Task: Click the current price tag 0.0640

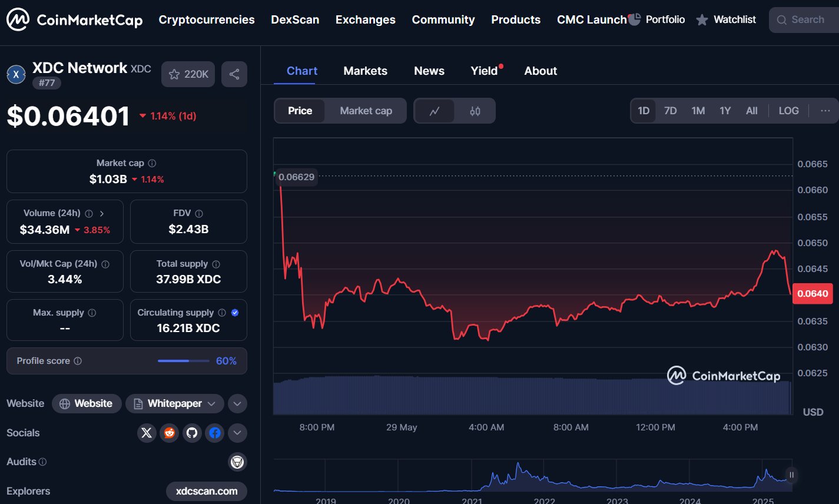Action: point(813,293)
